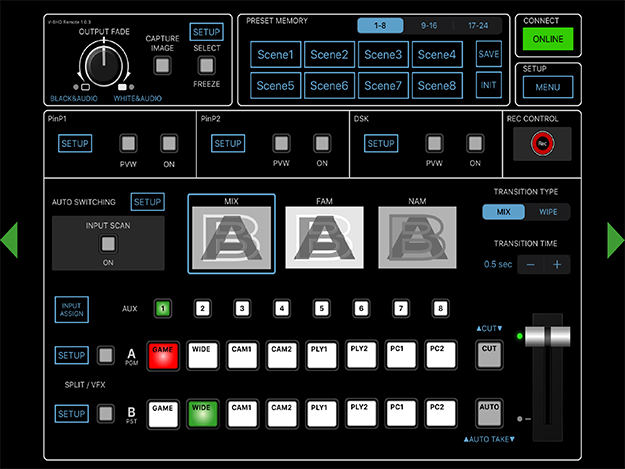Toggle DSK PVW button
The height and width of the screenshot is (469, 625).
[x=434, y=143]
